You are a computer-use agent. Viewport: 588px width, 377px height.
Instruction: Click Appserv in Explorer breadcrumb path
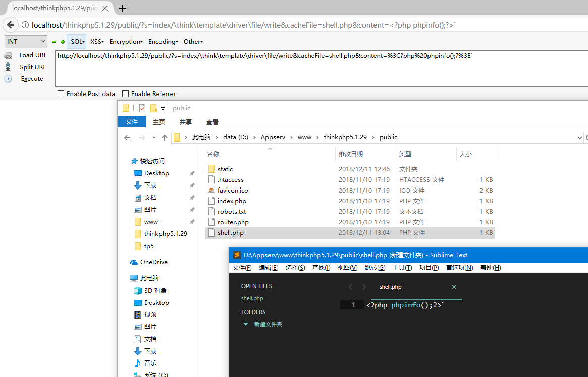pyautogui.click(x=273, y=137)
